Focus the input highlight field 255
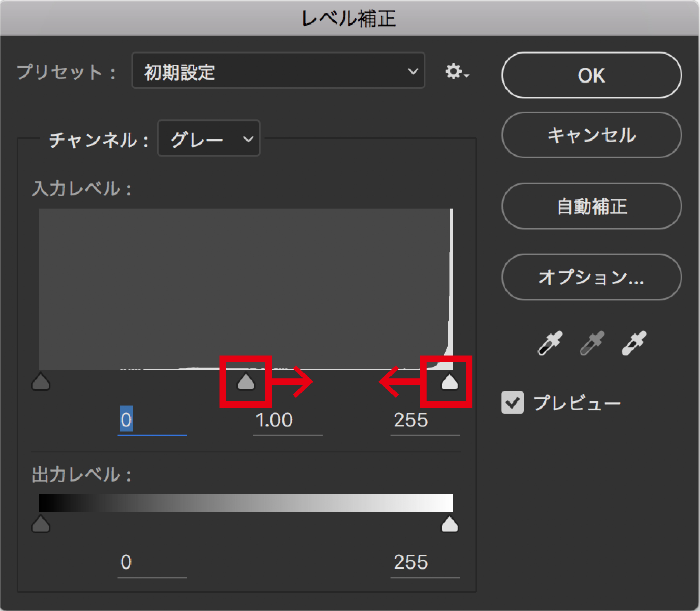This screenshot has height=611, width=700. coord(425,421)
